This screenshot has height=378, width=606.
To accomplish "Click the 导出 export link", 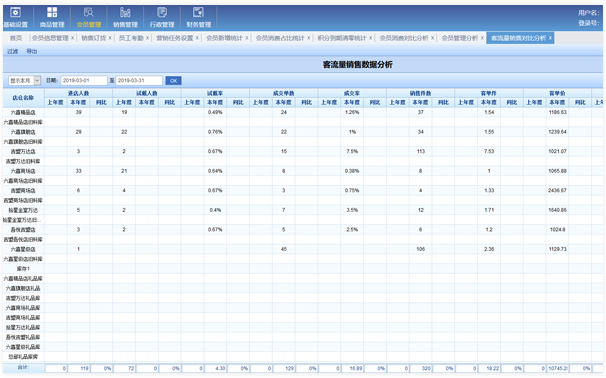I will coord(32,51).
